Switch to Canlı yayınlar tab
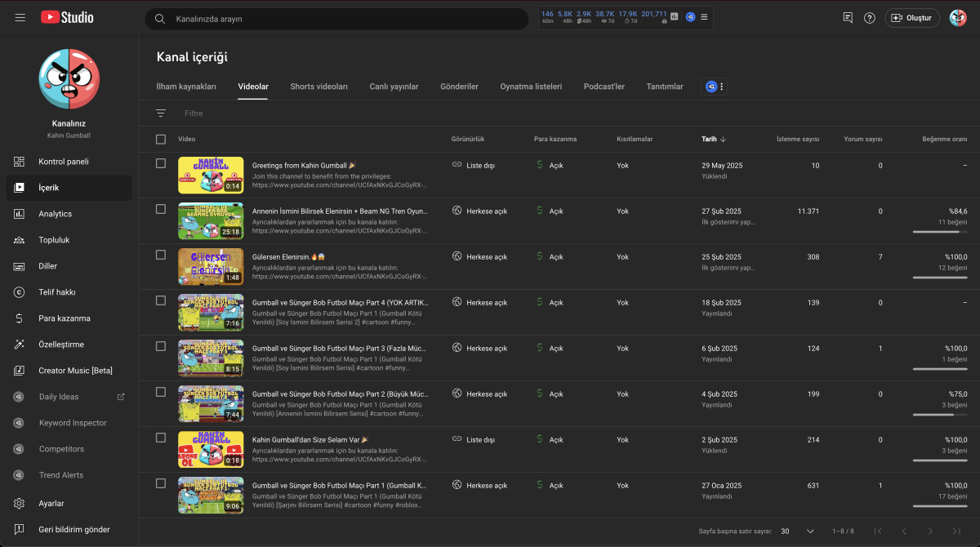The width and height of the screenshot is (980, 547). (394, 87)
